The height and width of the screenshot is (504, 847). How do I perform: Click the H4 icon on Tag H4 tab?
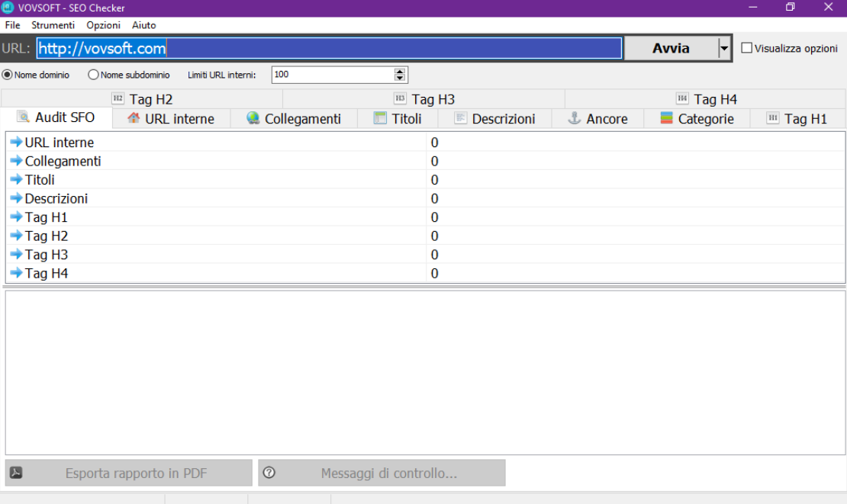coord(682,98)
